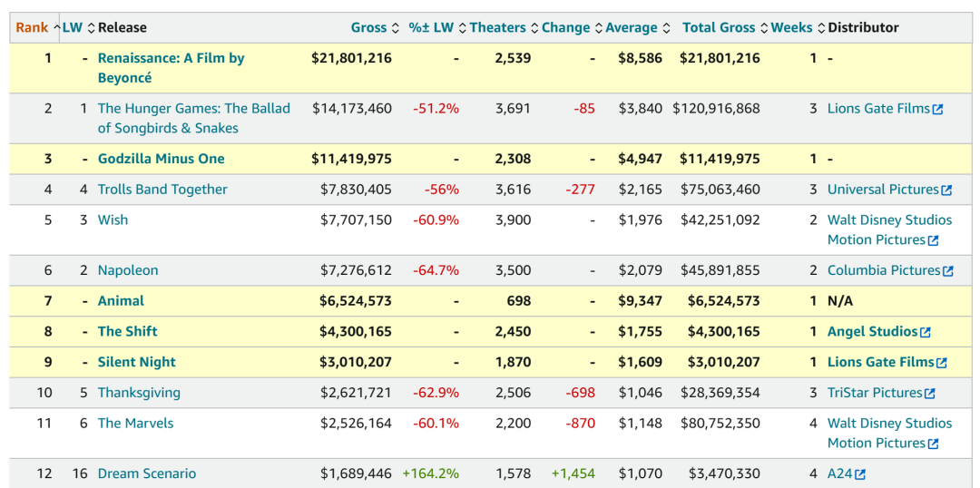
Task: Open external link icon beside Universal Pictures
Action: coord(946,190)
